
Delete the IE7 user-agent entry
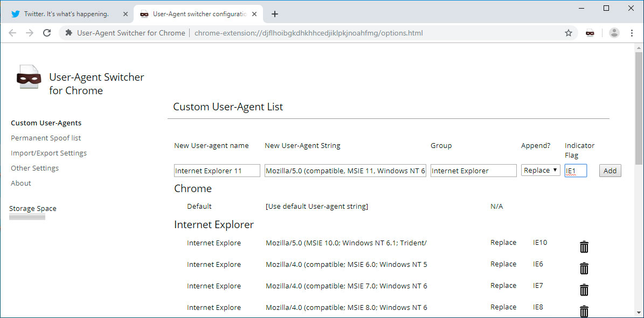point(584,289)
